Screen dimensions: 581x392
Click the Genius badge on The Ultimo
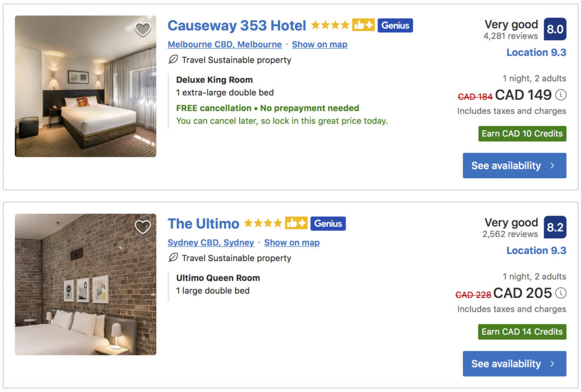[x=328, y=223]
